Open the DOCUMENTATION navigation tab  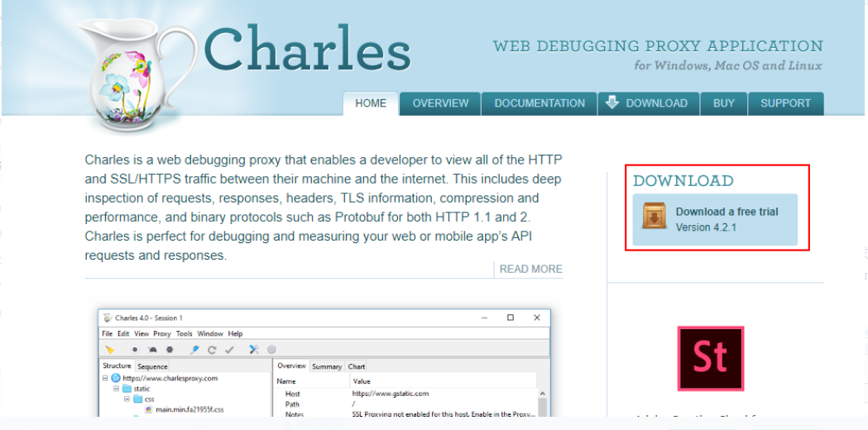[540, 103]
